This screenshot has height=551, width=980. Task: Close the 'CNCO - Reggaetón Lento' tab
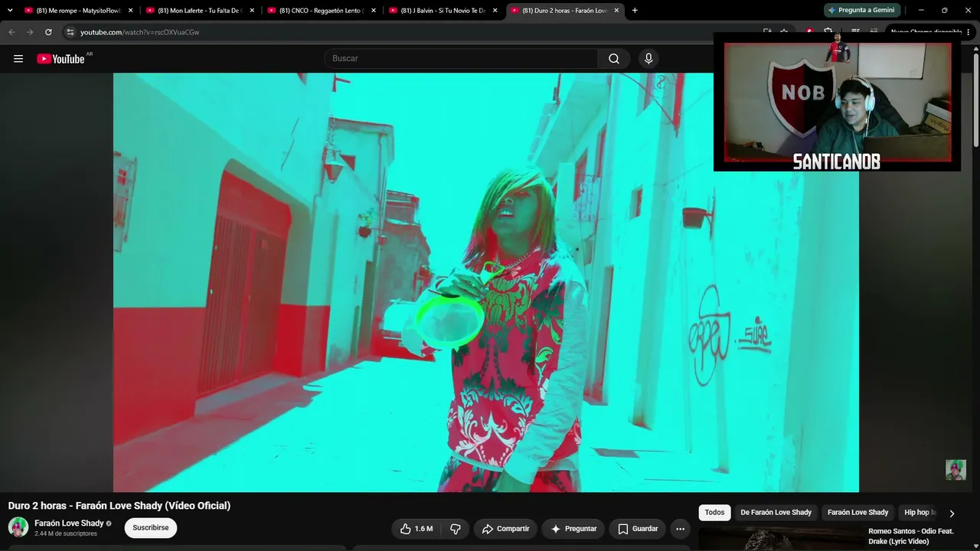point(374,11)
